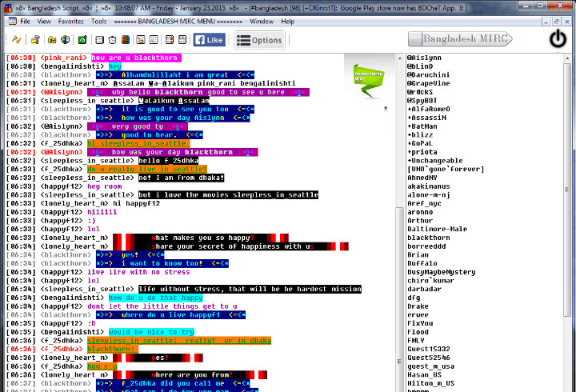Click the Bangladesh MIRC banner button

click(x=460, y=38)
